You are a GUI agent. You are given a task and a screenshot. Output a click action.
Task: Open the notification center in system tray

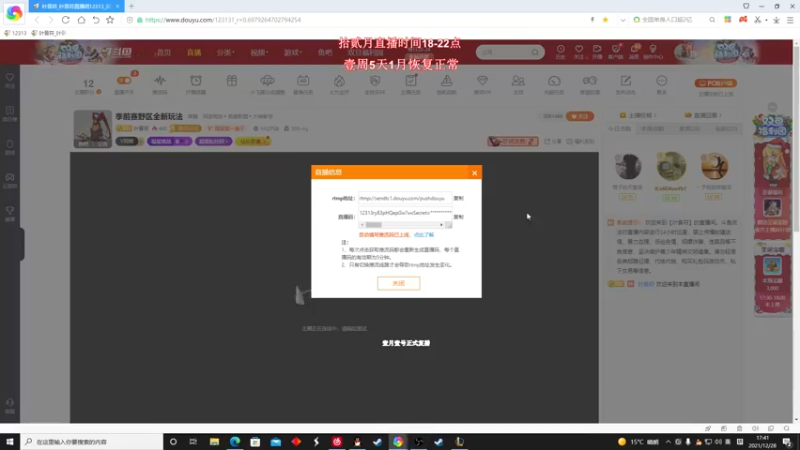click(x=788, y=442)
